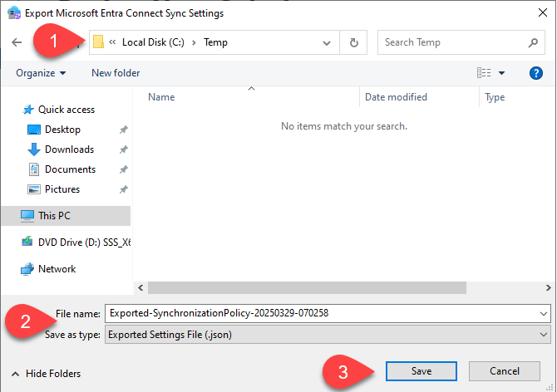Refresh the Temp folder view
This screenshot has width=557, height=392.
[354, 42]
